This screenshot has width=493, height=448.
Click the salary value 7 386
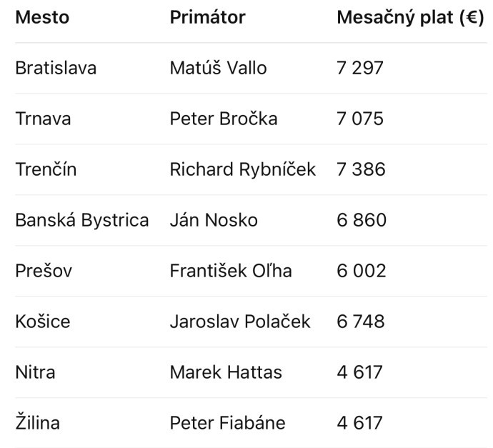pos(361,169)
